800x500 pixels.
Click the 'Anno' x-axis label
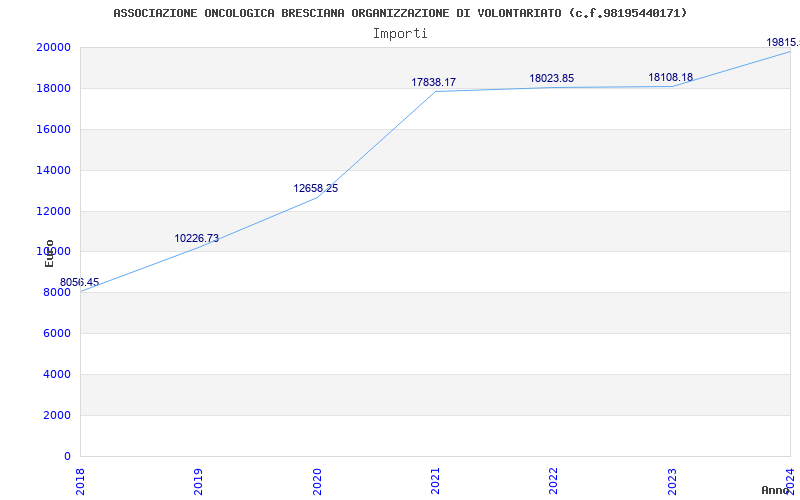[775, 490]
